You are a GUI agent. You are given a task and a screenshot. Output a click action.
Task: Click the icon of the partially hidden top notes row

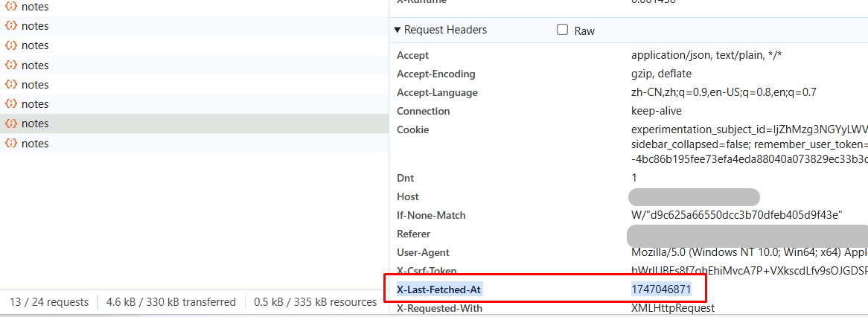click(11, 7)
